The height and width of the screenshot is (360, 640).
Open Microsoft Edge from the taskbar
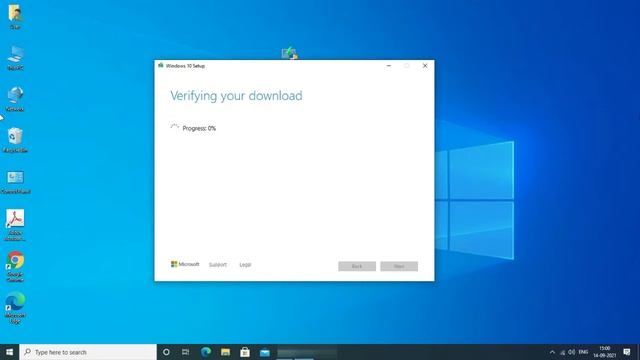(206, 352)
